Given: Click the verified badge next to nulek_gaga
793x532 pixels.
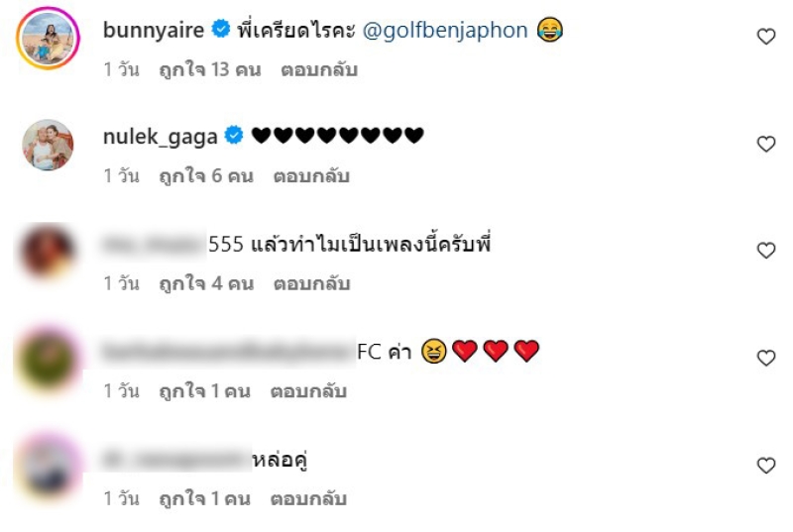Looking at the screenshot, I should tap(234, 136).
